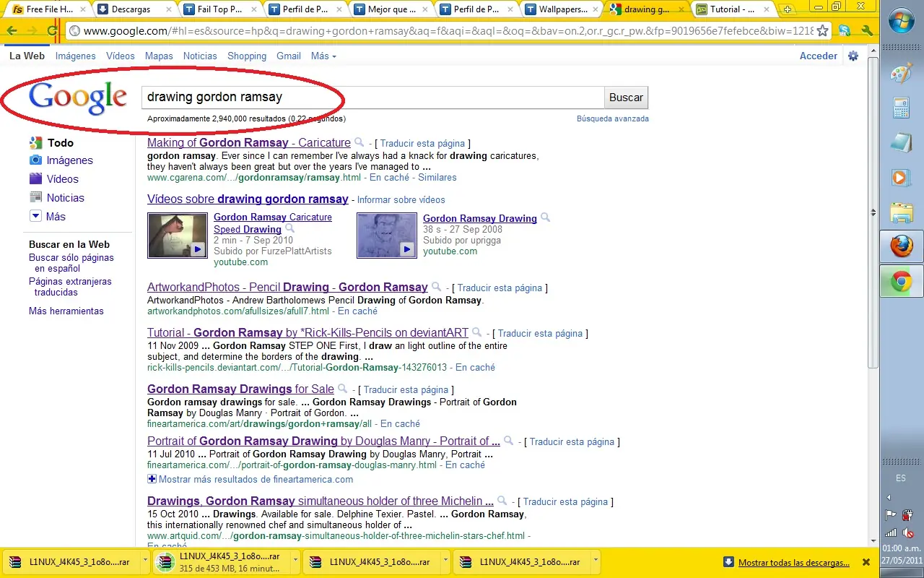This screenshot has height=578, width=924.
Task: Open the clock showing 01:00 a.m.
Action: 901,548
